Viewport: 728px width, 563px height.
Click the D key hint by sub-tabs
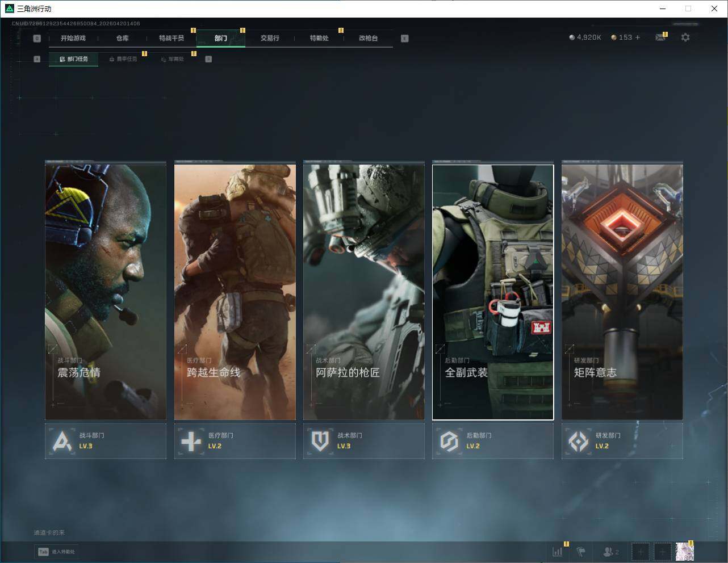[x=208, y=59]
